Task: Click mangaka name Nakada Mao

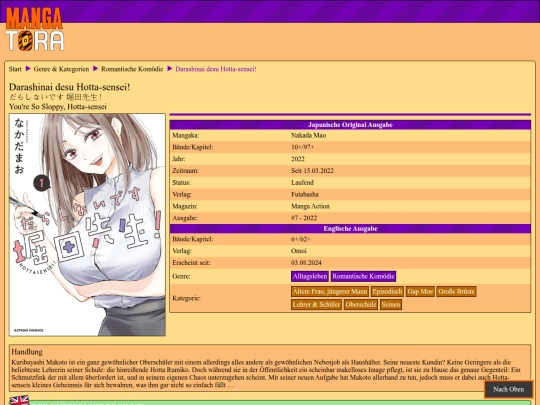Action: [309, 135]
